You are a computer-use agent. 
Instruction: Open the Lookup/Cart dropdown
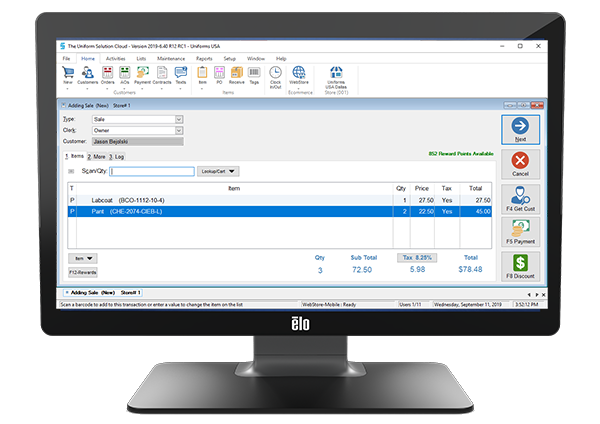click(x=218, y=171)
